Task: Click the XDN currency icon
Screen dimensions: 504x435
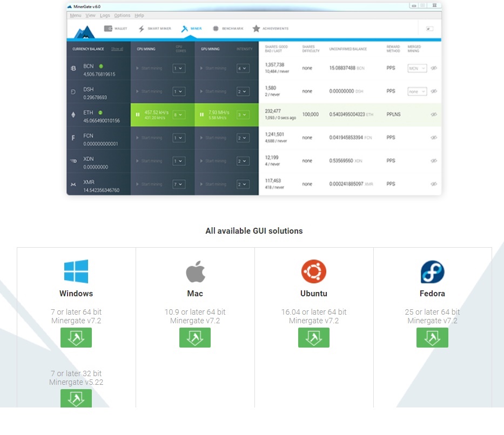Action: pyautogui.click(x=73, y=161)
